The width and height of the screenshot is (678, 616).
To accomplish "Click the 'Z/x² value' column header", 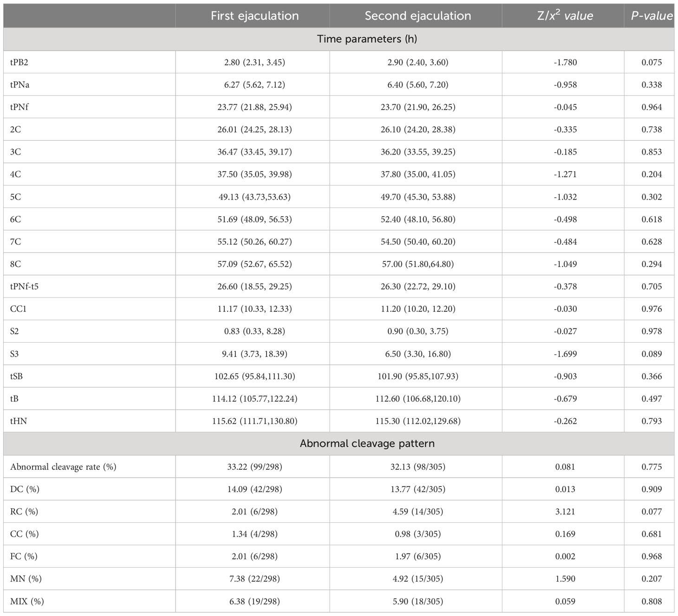I will click(565, 15).
